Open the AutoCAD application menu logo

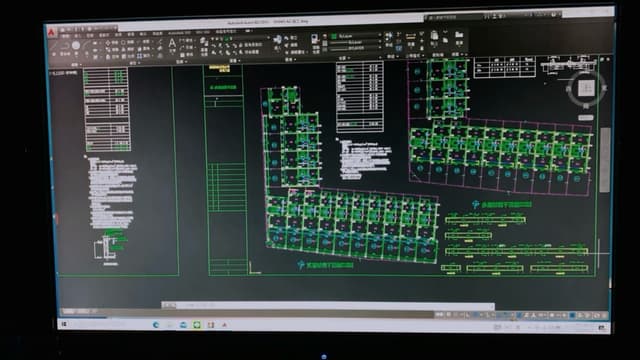pos(51,33)
